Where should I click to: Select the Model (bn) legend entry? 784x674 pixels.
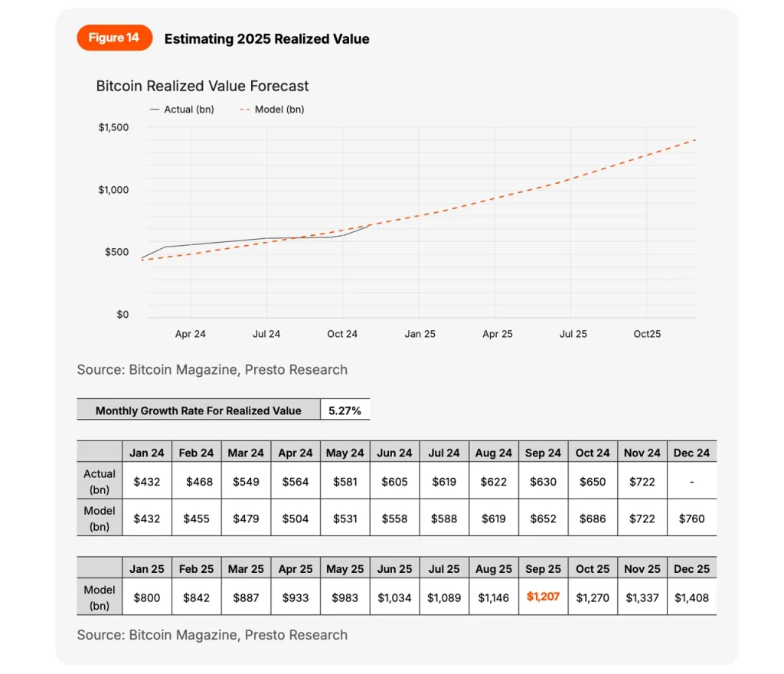coord(272,110)
